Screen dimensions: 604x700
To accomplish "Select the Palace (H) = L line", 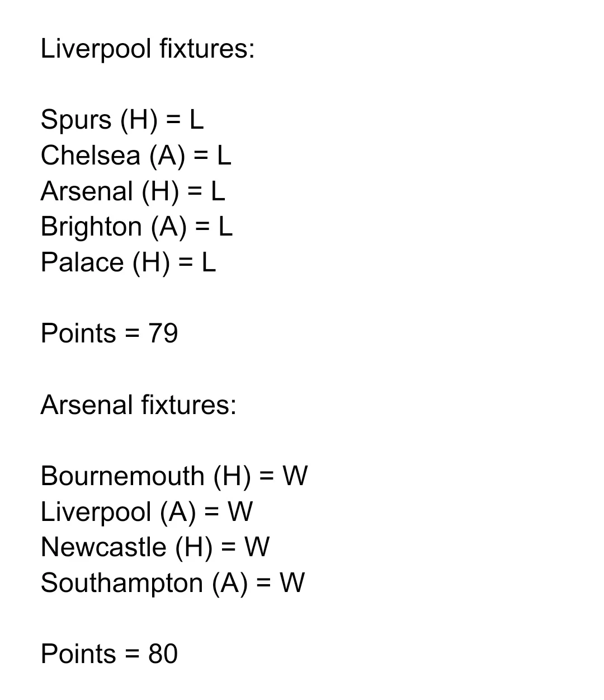I will pyautogui.click(x=128, y=262).
